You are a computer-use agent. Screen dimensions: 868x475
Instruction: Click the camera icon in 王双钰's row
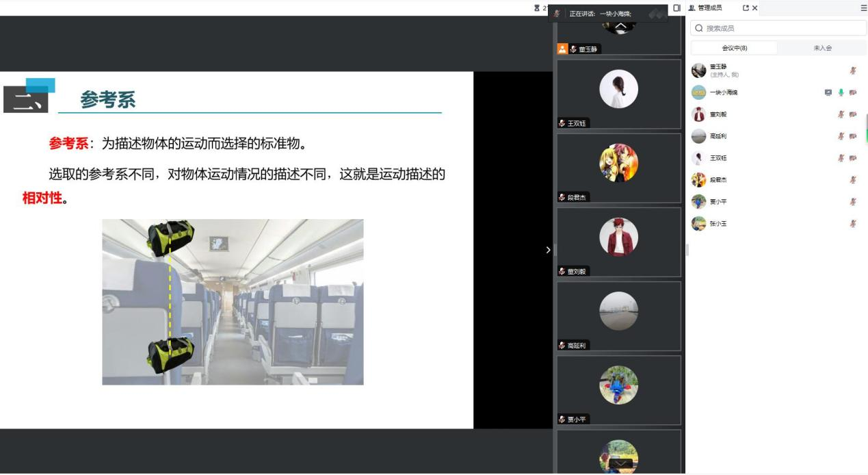852,158
